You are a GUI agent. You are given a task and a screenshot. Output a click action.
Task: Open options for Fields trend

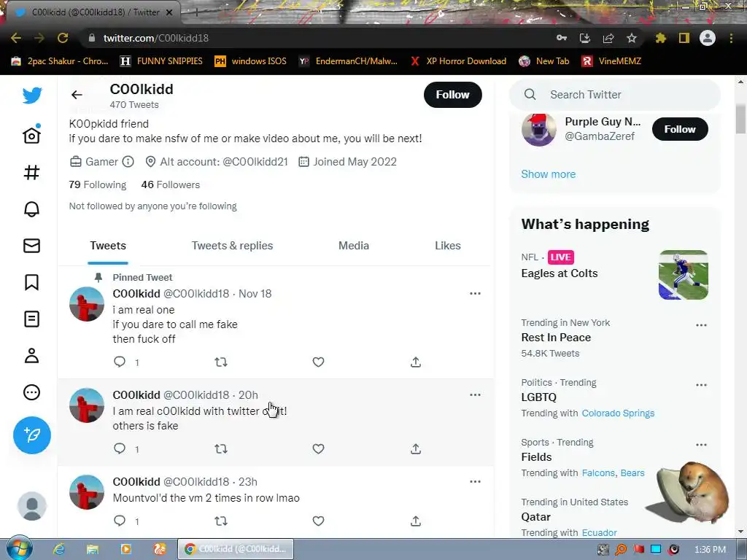[x=701, y=445]
